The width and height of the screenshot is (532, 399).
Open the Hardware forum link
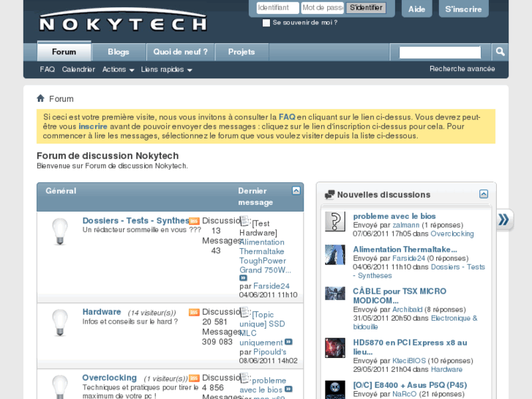102,312
